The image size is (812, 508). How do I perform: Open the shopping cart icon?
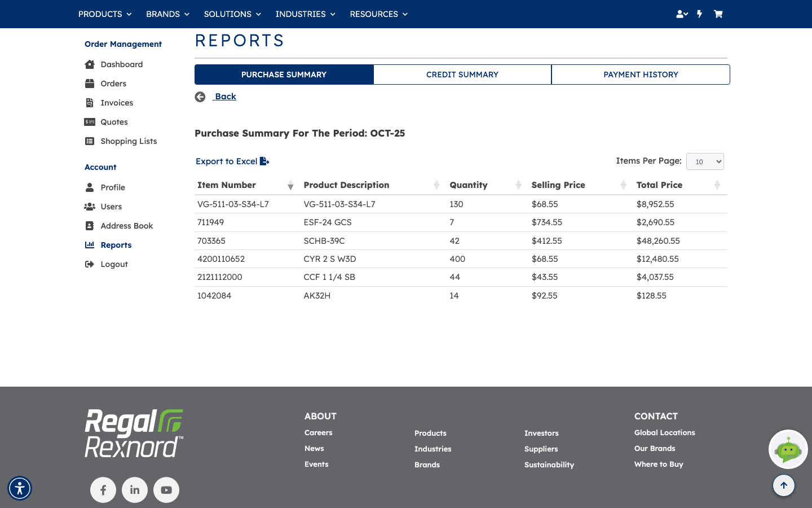tap(718, 14)
